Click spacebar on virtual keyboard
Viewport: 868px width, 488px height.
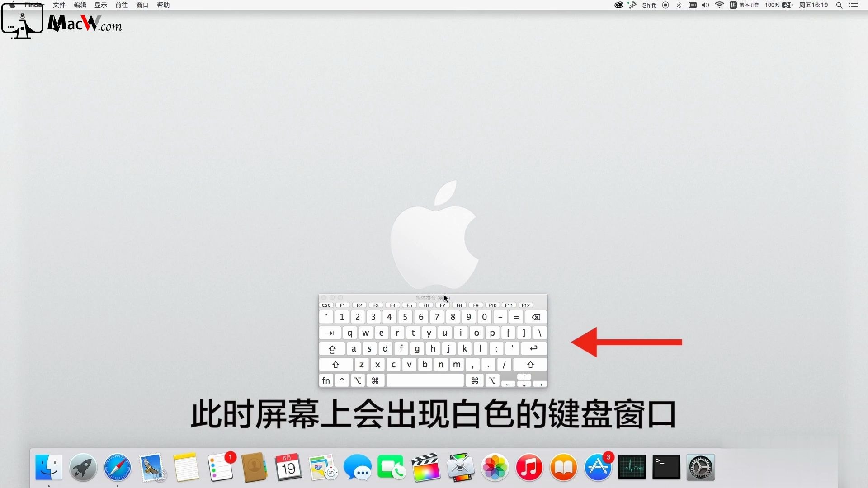[426, 380]
